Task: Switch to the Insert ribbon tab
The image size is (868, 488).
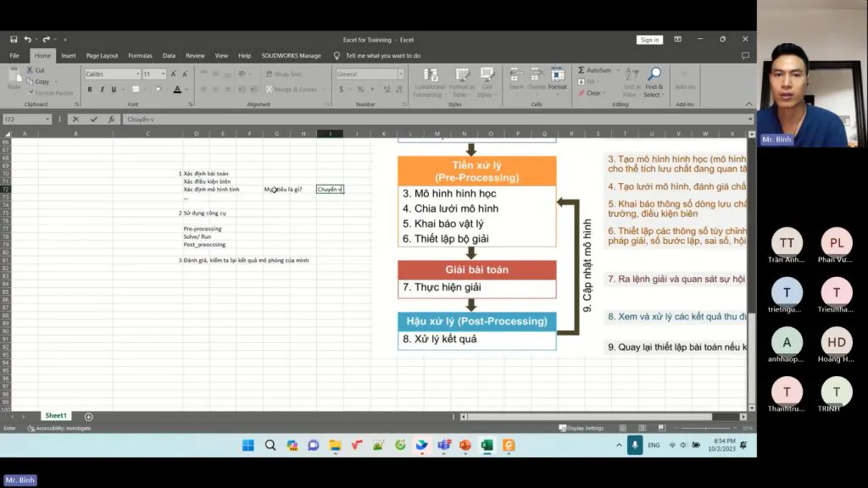Action: coord(69,55)
